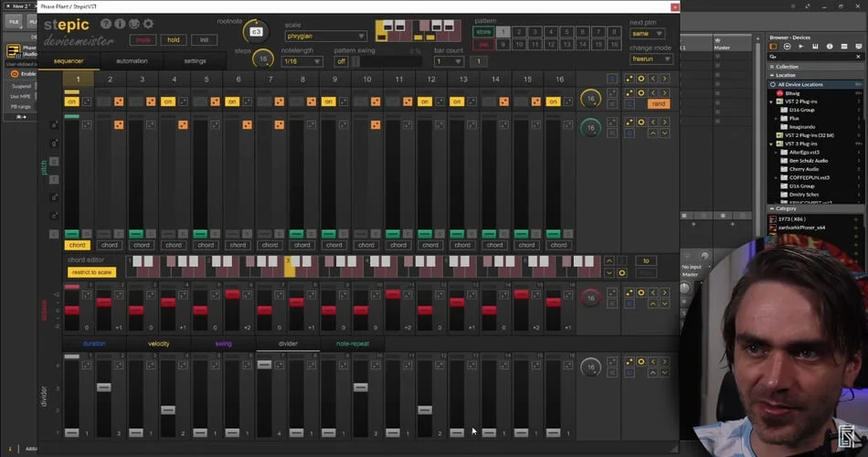
Task: Randomize the octave row with dice icon
Action: pyautogui.click(x=630, y=292)
